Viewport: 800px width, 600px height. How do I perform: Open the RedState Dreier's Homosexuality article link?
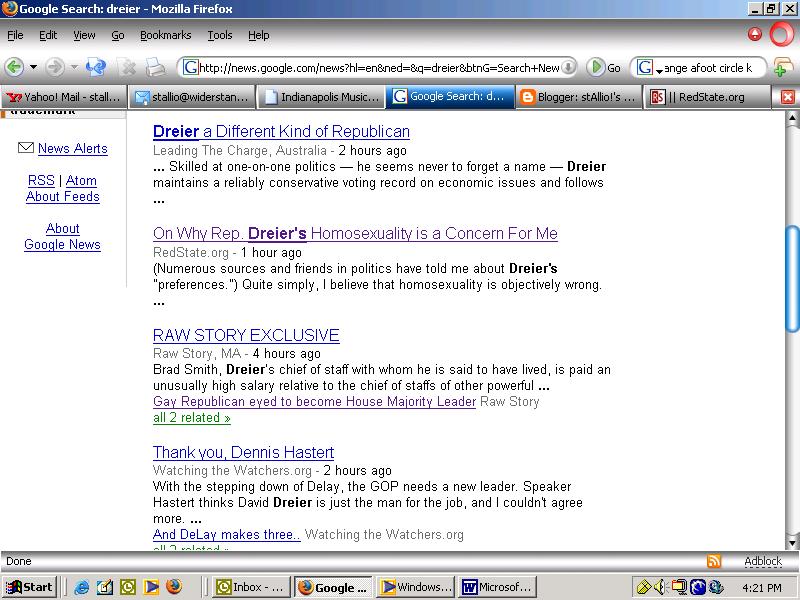(355, 233)
